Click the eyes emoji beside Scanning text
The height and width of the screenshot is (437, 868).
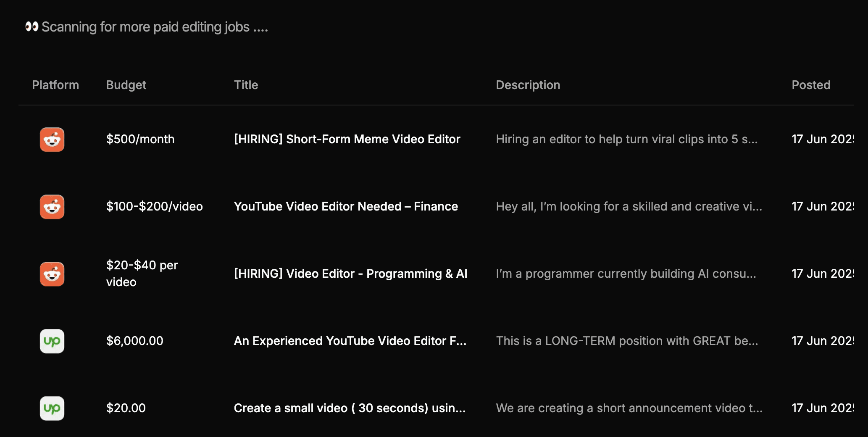click(32, 26)
